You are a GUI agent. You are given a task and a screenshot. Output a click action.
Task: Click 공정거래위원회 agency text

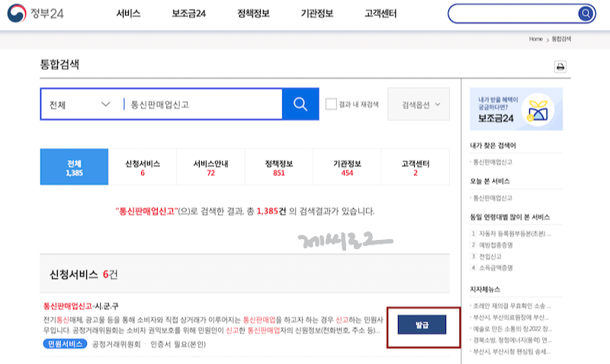pos(116,344)
